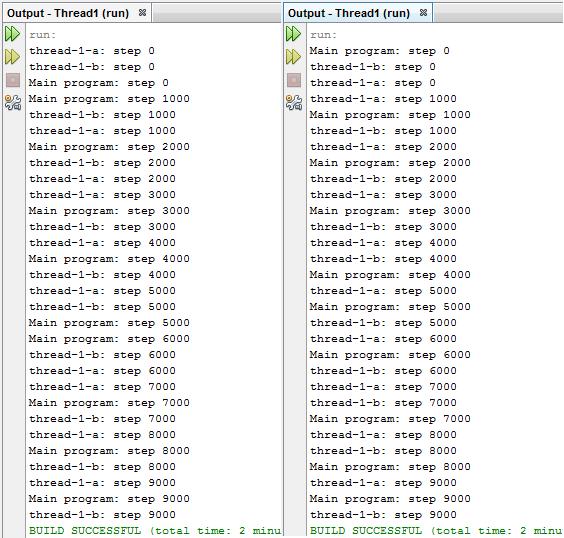564x538 pixels.
Task: Click 'Main program: step 6000' in left panel
Action: coord(109,339)
